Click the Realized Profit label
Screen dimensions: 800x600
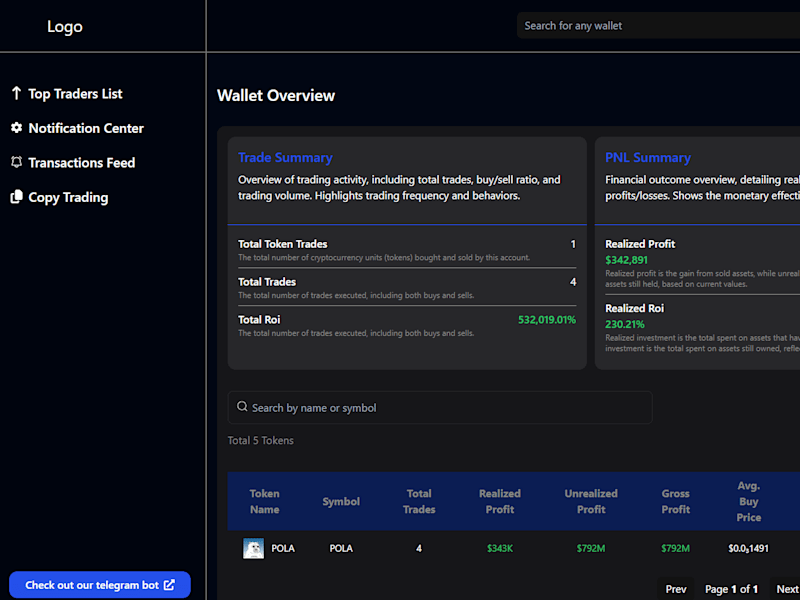click(x=640, y=244)
